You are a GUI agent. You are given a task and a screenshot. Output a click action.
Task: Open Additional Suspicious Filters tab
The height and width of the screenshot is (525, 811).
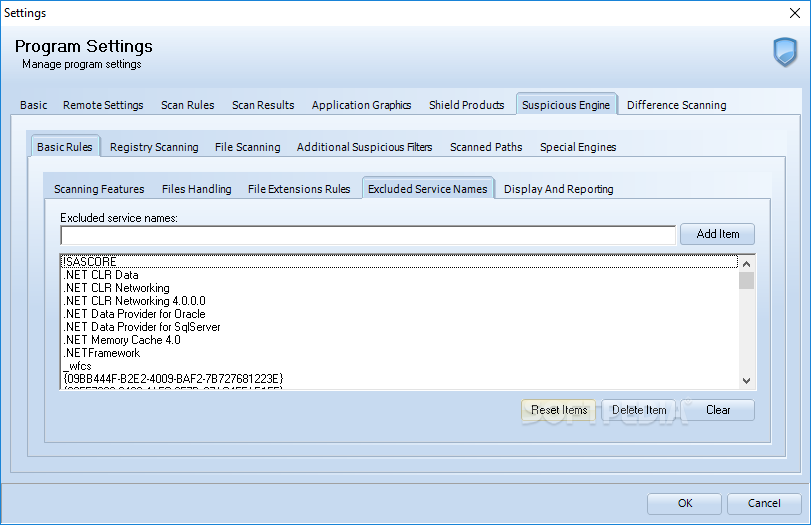point(364,147)
